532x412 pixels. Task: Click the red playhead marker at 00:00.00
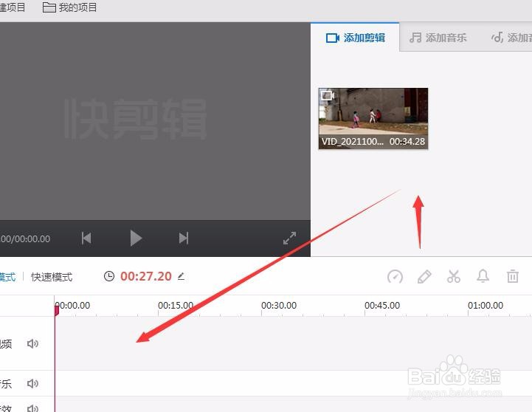(57, 311)
